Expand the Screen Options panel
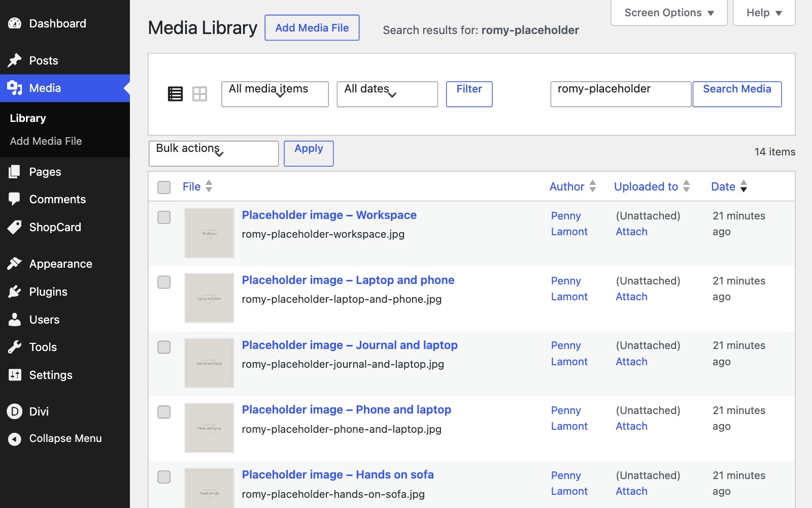Screen dimensions: 812x508 [669, 13]
